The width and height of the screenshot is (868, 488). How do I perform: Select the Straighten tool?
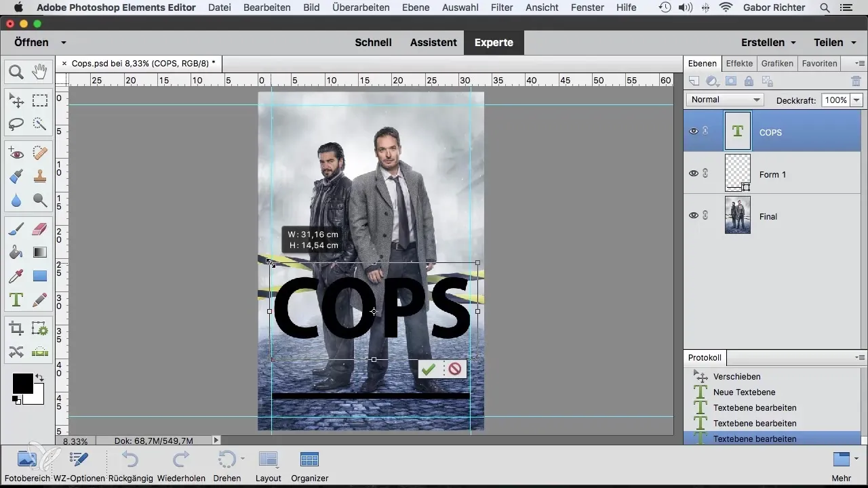coord(40,352)
